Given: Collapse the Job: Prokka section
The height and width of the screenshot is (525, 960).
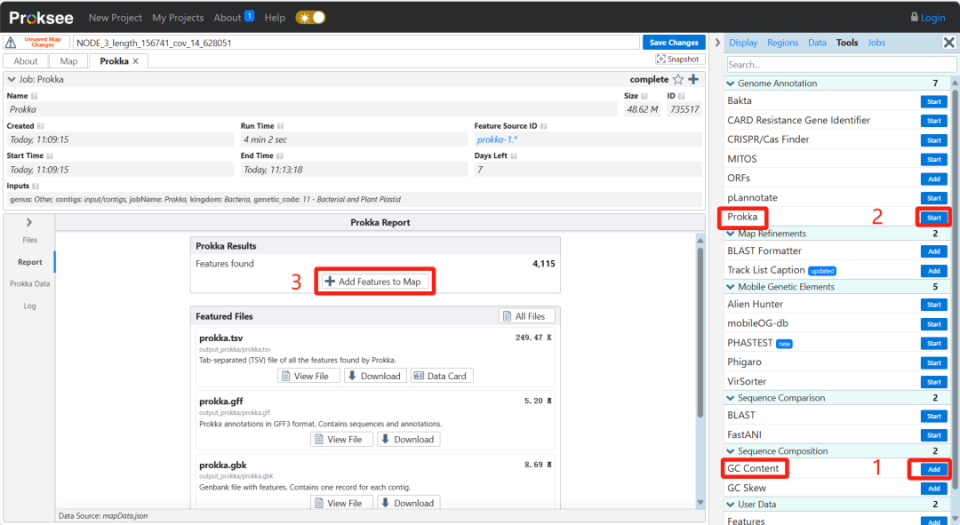Looking at the screenshot, I should tap(11, 80).
